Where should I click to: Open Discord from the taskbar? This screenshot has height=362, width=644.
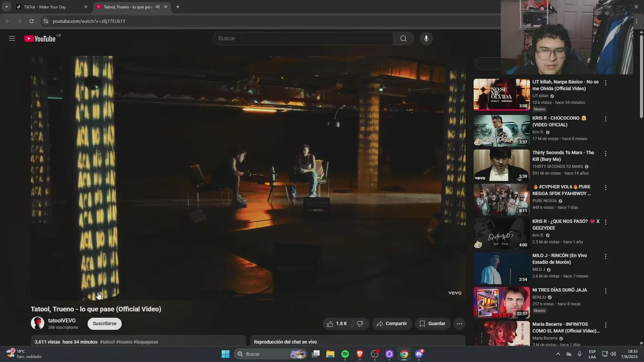[419, 354]
